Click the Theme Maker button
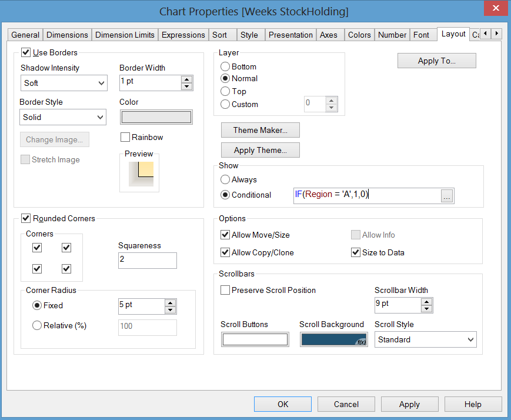 point(260,130)
